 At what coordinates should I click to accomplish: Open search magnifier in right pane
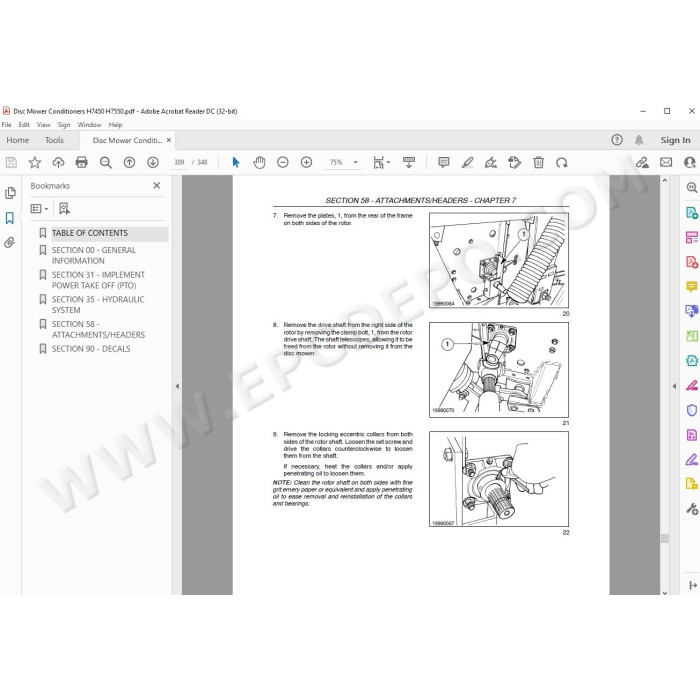coord(692,188)
